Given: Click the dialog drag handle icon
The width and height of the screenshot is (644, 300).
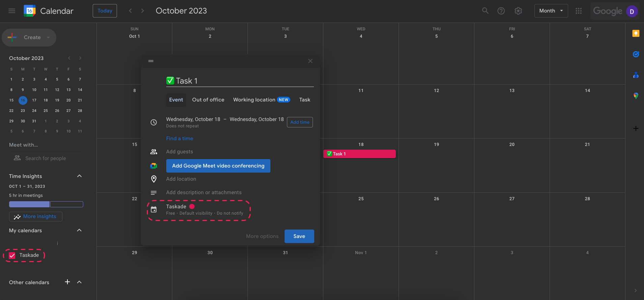Looking at the screenshot, I should click(151, 61).
